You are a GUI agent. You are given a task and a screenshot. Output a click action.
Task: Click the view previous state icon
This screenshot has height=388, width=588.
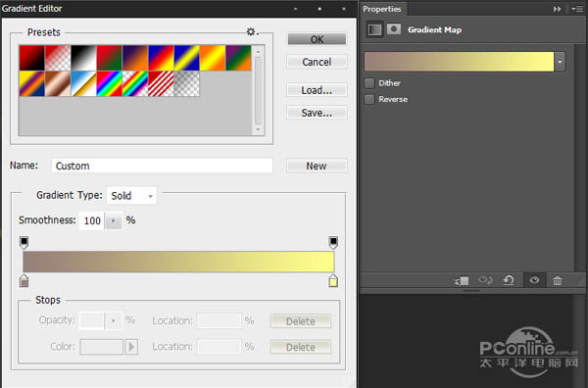[485, 280]
